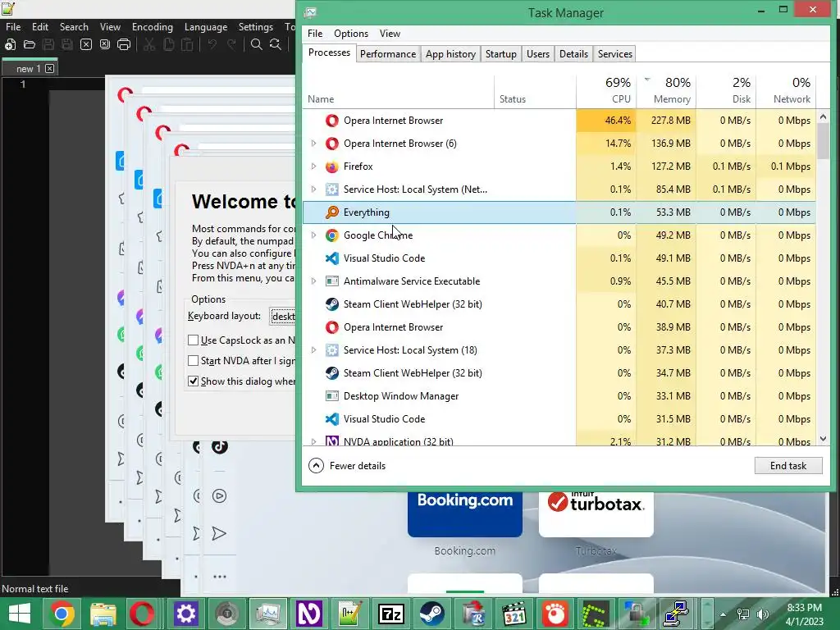Open the NVDA taskbar icon
The height and width of the screenshot is (630, 840).
tap(308, 614)
